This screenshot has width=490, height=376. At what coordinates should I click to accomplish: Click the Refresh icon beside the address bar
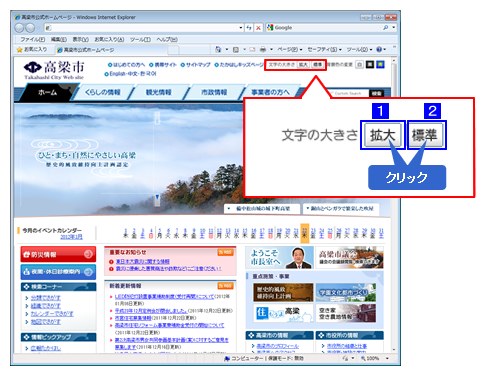249,28
